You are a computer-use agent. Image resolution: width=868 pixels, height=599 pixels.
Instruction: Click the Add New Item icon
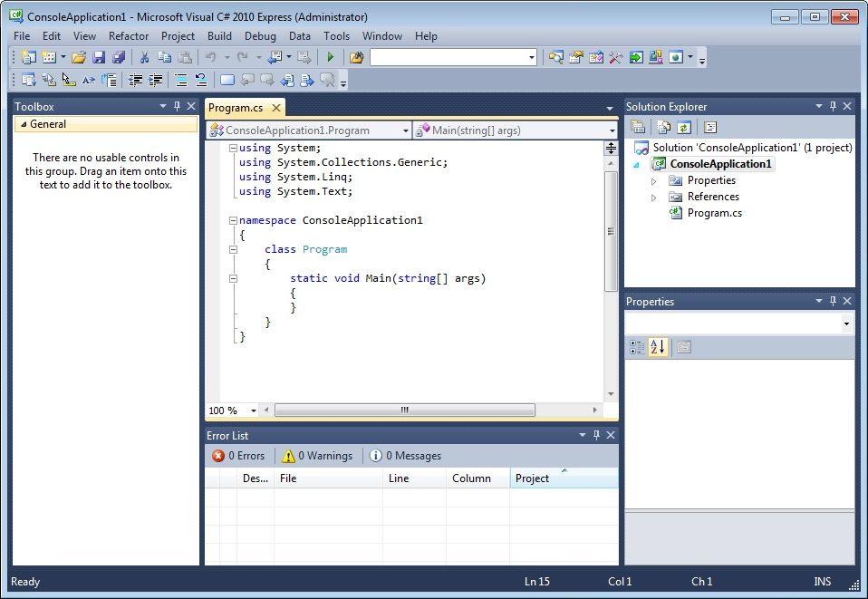pos(49,57)
